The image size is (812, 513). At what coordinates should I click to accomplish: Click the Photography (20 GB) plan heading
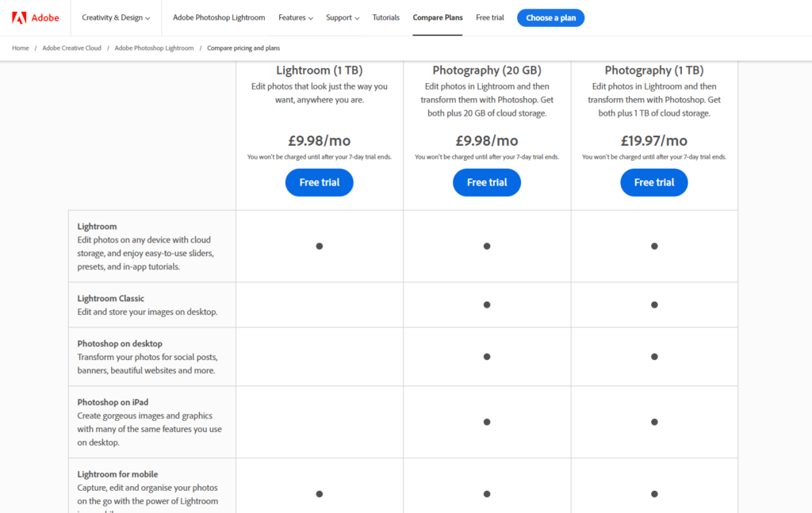click(487, 71)
